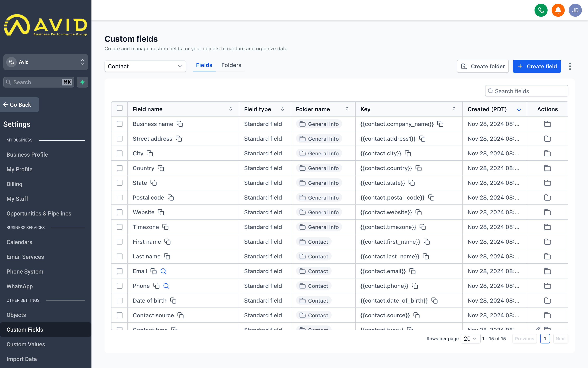588x368 pixels.
Task: Click the Create folder button
Action: pyautogui.click(x=483, y=66)
